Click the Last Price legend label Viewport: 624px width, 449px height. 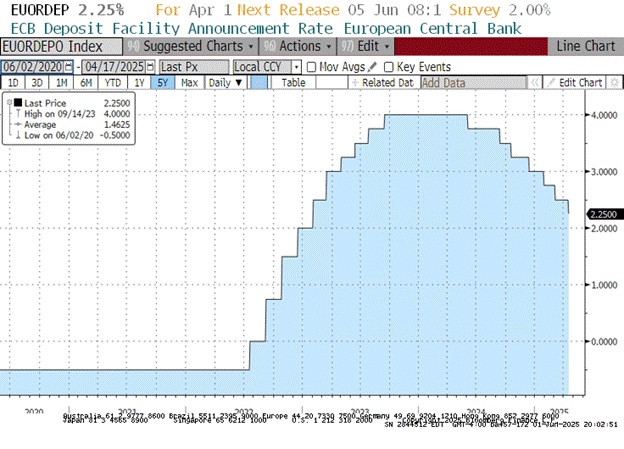pyautogui.click(x=45, y=103)
